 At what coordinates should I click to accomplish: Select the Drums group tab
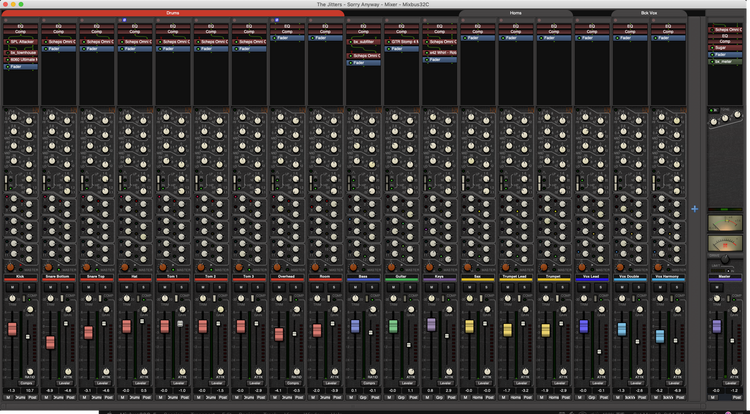point(173,13)
